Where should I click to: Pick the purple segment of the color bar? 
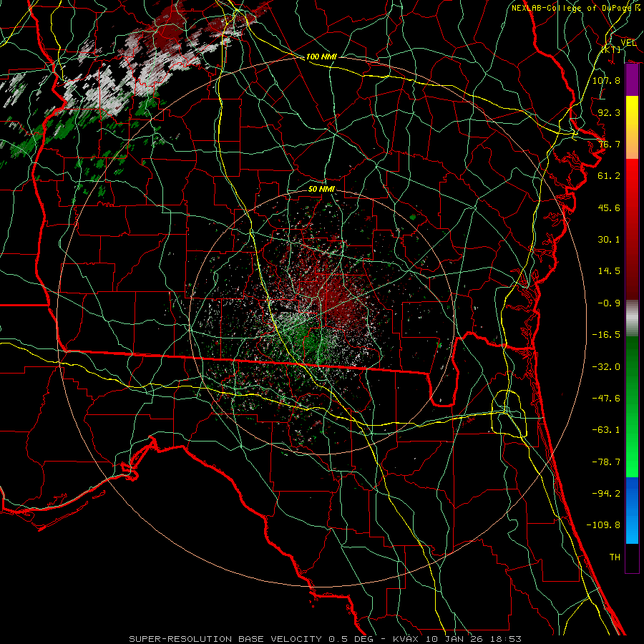click(x=632, y=80)
